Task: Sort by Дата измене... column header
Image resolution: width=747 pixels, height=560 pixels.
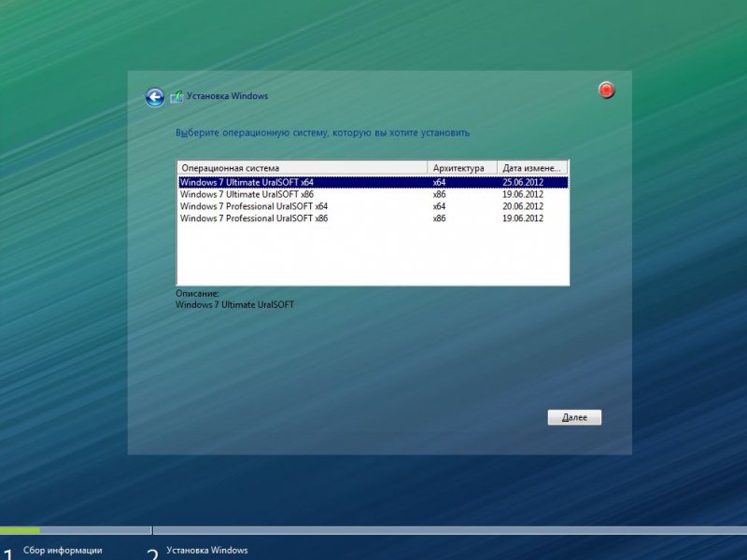Action: pyautogui.click(x=532, y=168)
